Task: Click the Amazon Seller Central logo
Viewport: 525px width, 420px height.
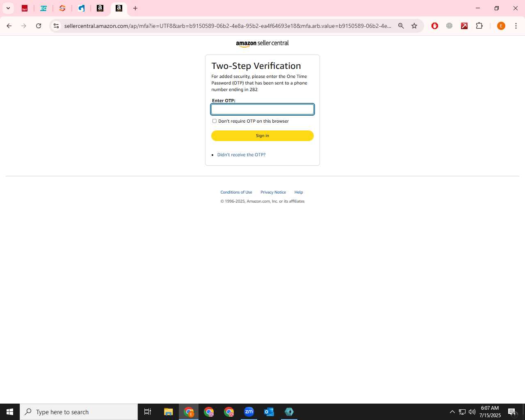Action: click(262, 43)
